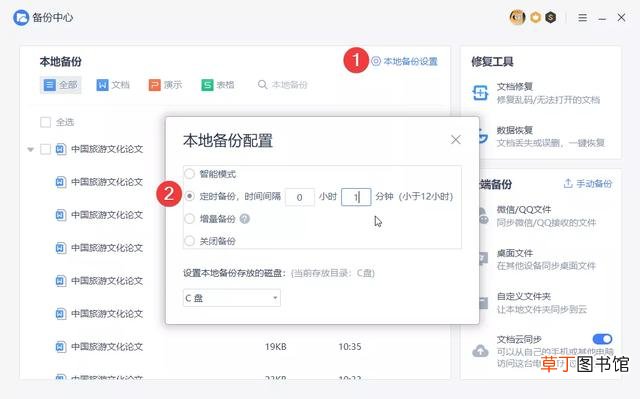Click the black hexagon S badge
The height and width of the screenshot is (399, 640).
tap(551, 17)
